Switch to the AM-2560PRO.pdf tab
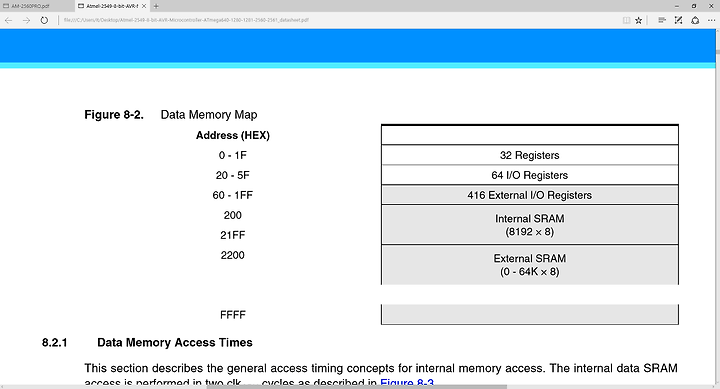The width and height of the screenshot is (720, 389). click(37, 6)
